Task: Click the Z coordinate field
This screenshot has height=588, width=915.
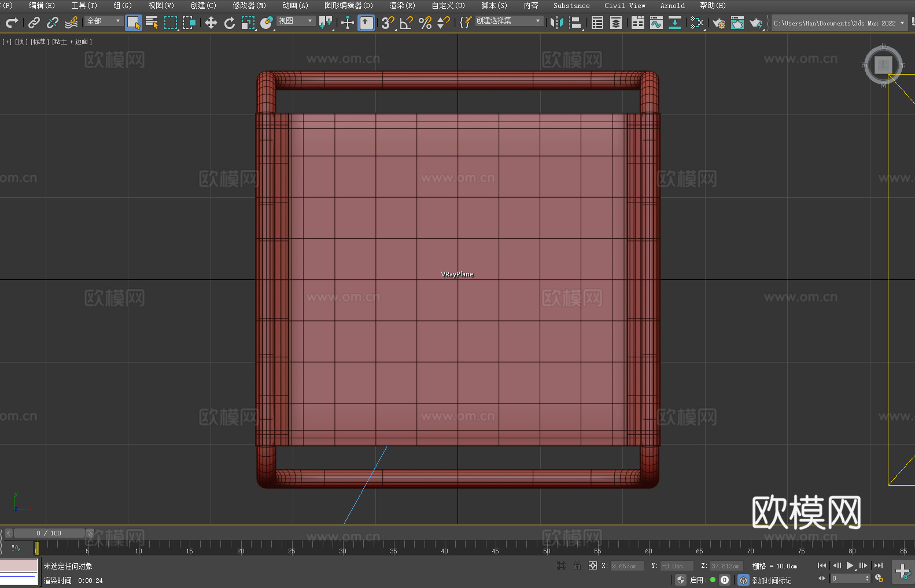Action: tap(726, 566)
